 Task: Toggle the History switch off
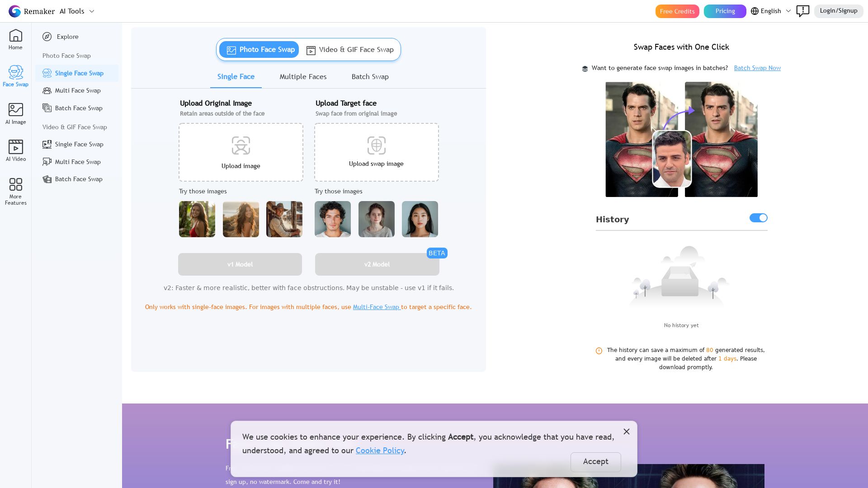[x=758, y=218]
